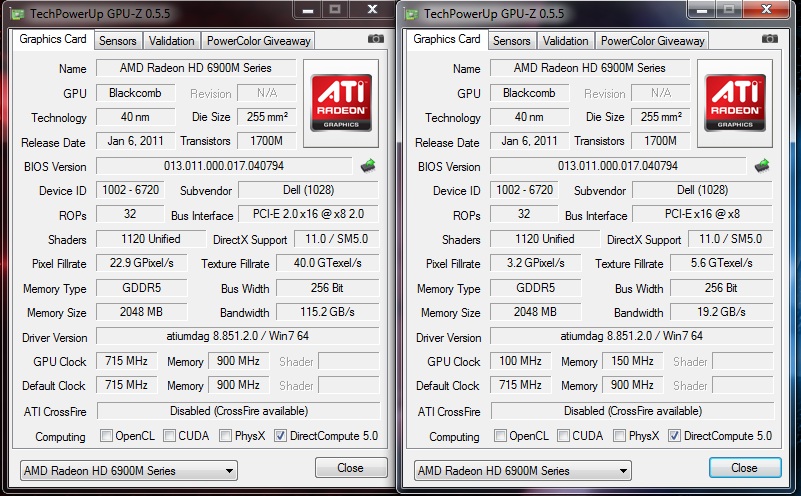Click GPU value Blackcomb in left window
801x496 pixels.
coord(135,93)
